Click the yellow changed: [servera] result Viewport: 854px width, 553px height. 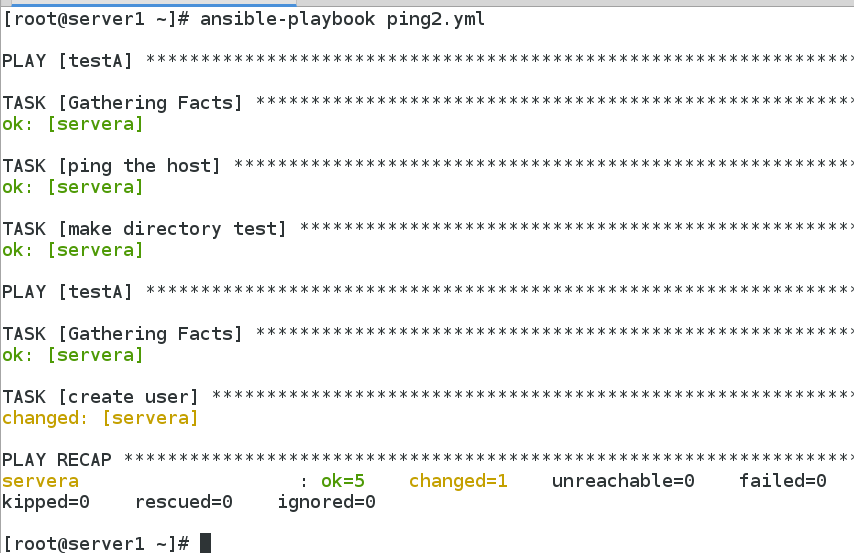[100, 418]
